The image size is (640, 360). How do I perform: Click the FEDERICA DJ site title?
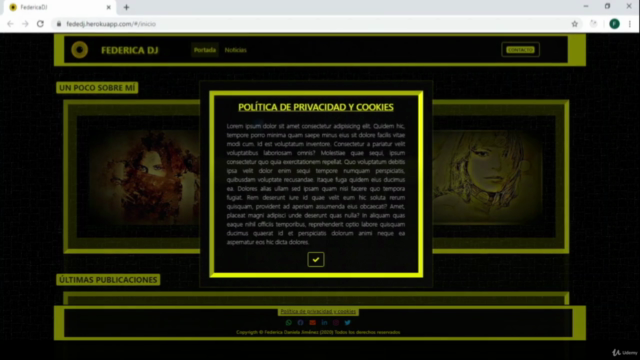pos(129,50)
